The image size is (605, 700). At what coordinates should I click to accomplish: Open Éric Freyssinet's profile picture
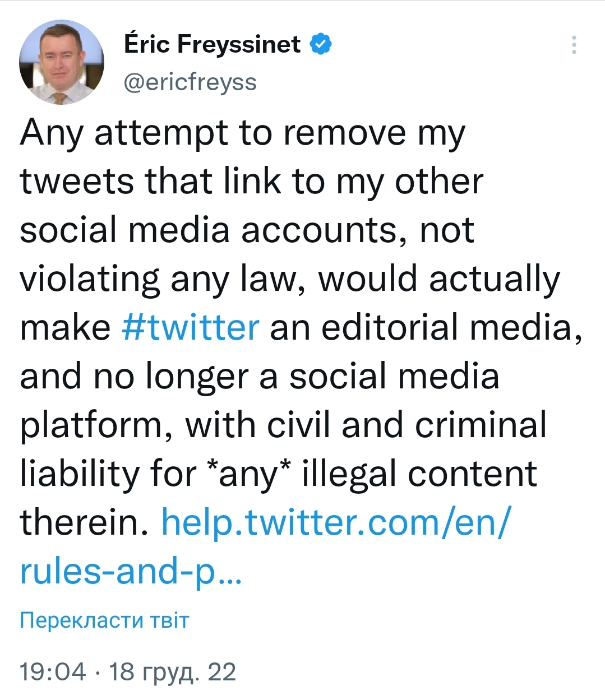pyautogui.click(x=62, y=62)
